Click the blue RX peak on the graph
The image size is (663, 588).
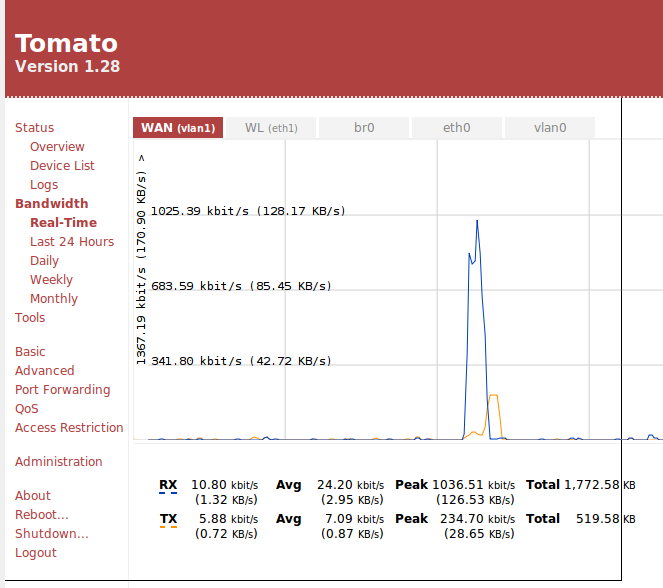(x=477, y=222)
